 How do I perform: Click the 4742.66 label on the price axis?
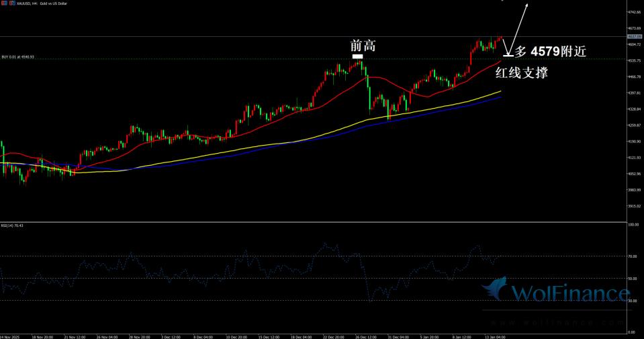[x=634, y=12]
